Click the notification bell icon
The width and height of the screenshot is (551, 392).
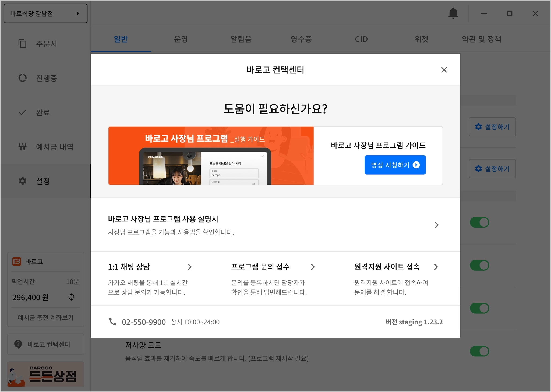[x=453, y=13]
